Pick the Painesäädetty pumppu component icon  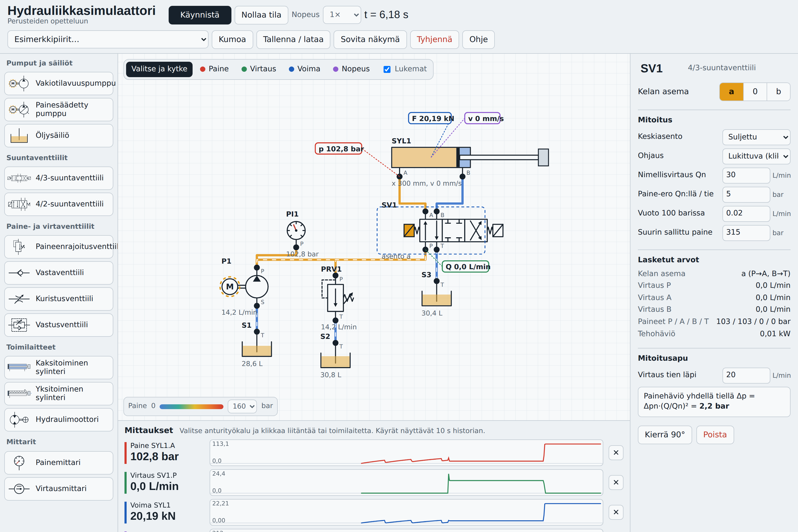point(19,109)
